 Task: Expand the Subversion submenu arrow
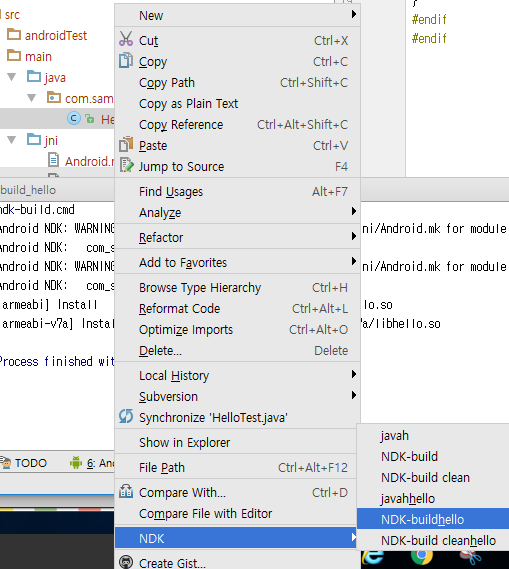click(x=354, y=395)
